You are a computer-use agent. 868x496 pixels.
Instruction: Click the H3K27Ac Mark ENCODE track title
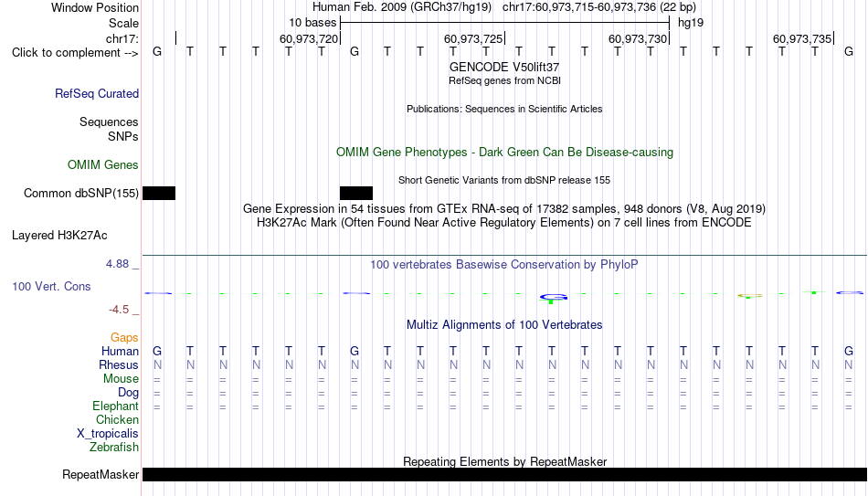[504, 223]
